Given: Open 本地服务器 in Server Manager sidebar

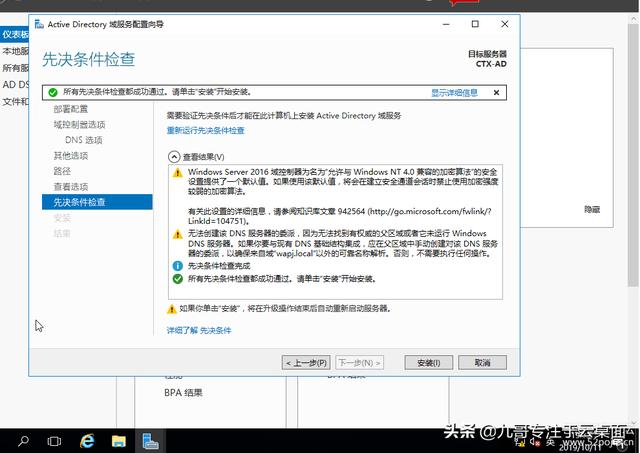Looking at the screenshot, I should 15,51.
